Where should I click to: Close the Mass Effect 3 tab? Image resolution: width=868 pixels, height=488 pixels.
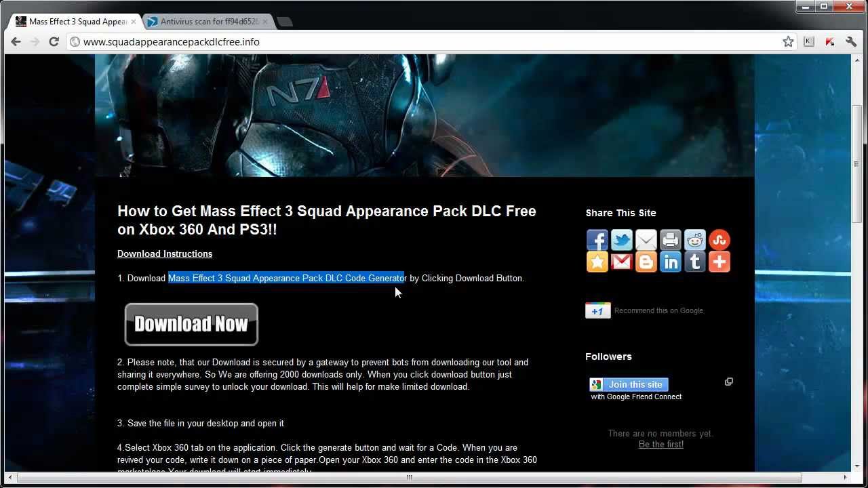tap(133, 22)
